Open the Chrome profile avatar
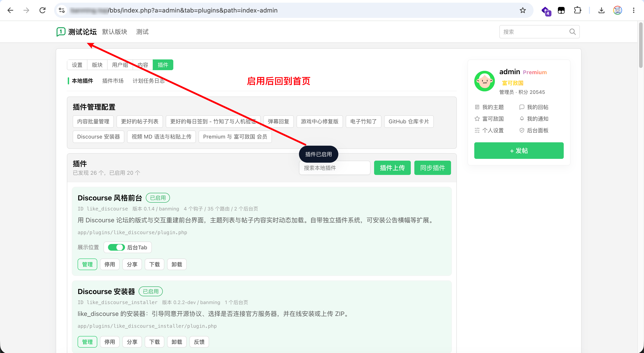The image size is (644, 353). coord(617,10)
